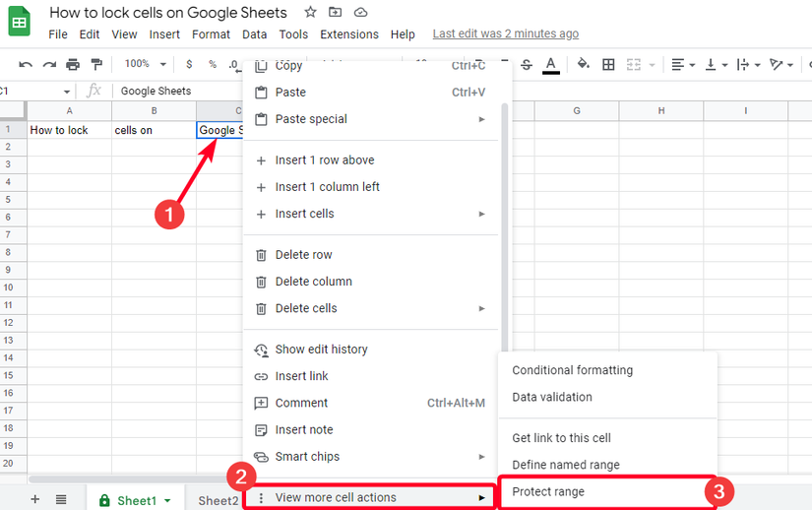The width and height of the screenshot is (812, 510).
Task: Click the Fill color bucket icon
Action: (583, 65)
